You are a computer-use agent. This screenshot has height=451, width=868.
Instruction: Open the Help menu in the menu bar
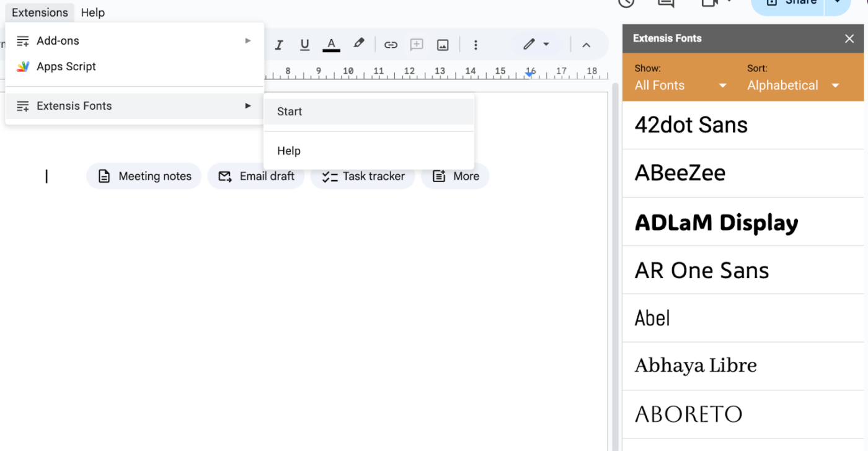click(93, 12)
